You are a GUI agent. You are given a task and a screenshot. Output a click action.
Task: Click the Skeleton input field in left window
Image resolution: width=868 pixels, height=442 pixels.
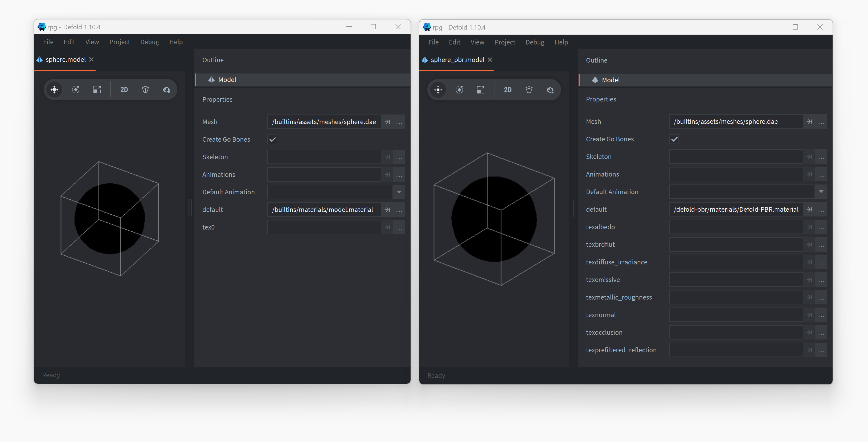324,157
